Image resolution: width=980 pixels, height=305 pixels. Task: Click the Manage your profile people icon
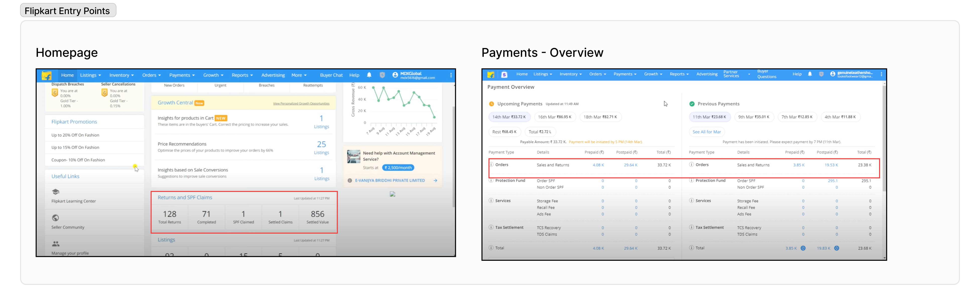coord(55,244)
